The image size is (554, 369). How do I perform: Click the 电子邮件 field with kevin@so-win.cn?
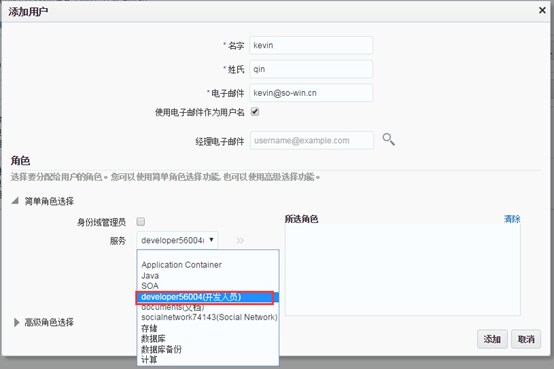coord(311,93)
